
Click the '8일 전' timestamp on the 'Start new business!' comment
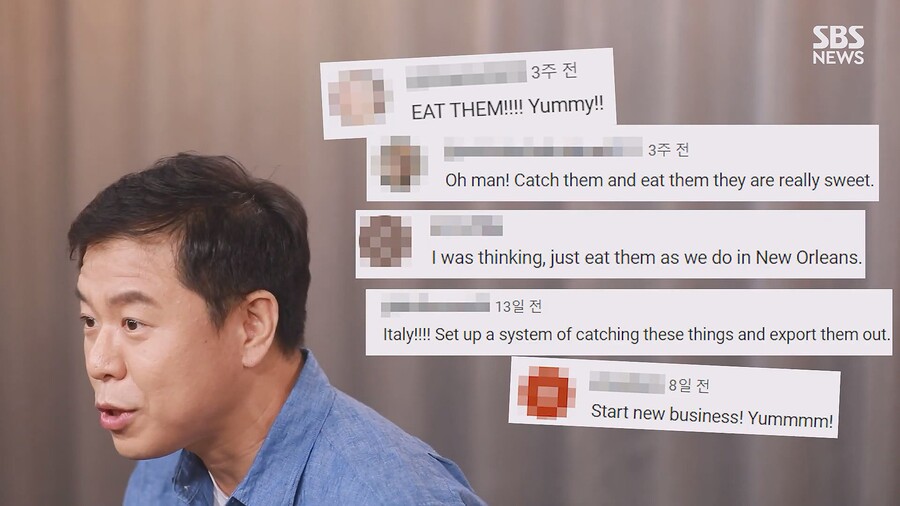(x=689, y=385)
